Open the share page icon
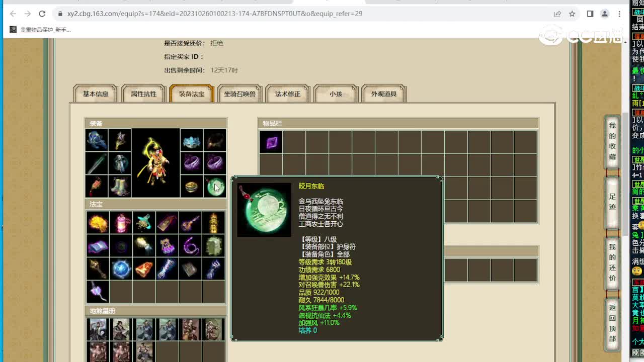The image size is (644, 362). click(x=557, y=14)
